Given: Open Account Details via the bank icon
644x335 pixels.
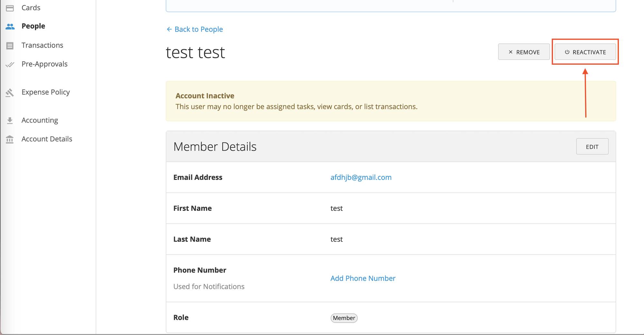Looking at the screenshot, I should click(x=10, y=139).
